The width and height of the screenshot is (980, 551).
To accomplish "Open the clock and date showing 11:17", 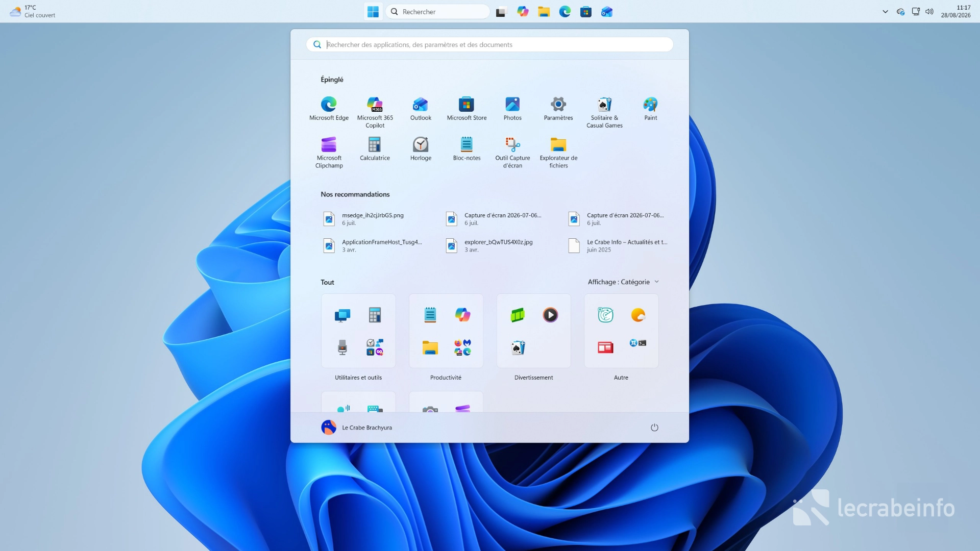I will coord(956,12).
